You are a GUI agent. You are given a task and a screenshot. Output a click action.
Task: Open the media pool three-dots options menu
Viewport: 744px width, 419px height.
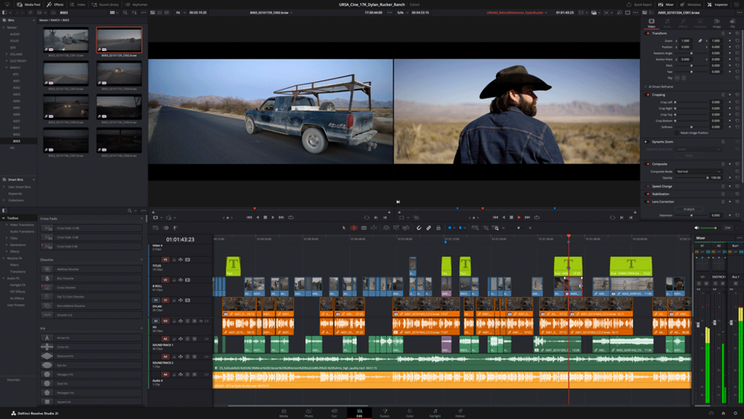point(143,12)
